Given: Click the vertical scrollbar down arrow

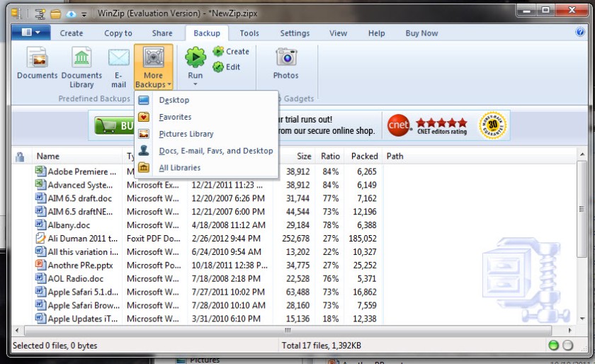Looking at the screenshot, I should tap(582, 319).
